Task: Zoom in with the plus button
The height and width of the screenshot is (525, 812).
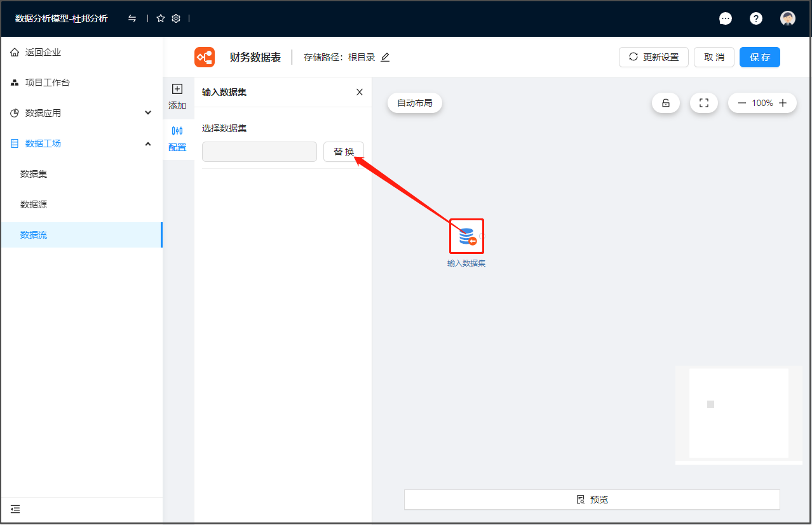Action: (x=783, y=103)
